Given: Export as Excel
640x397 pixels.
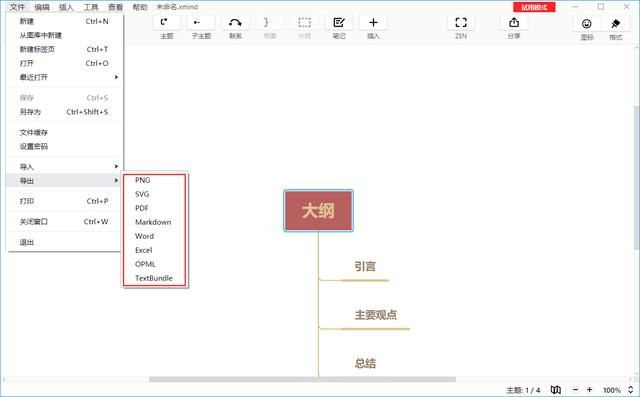Looking at the screenshot, I should click(x=154, y=250).
